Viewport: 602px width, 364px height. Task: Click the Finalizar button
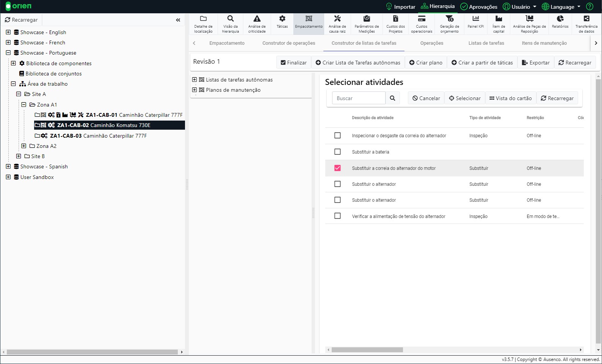coord(294,63)
